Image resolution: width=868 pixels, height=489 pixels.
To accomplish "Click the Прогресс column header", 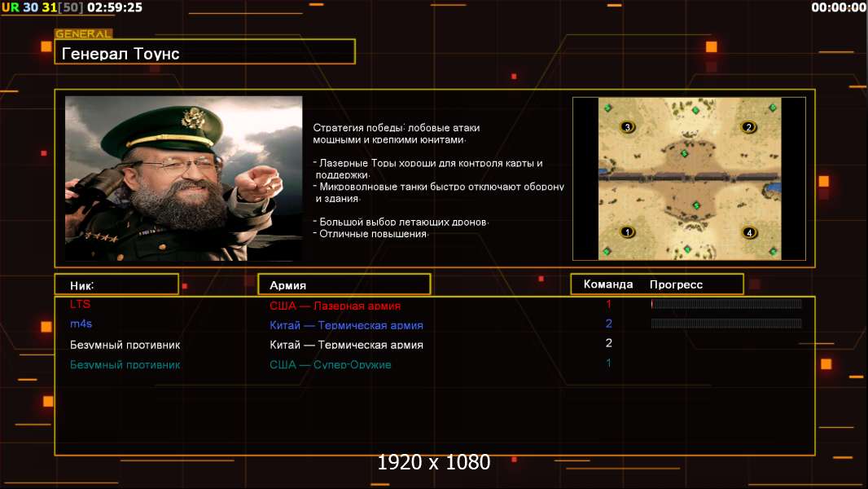I will tap(676, 284).
